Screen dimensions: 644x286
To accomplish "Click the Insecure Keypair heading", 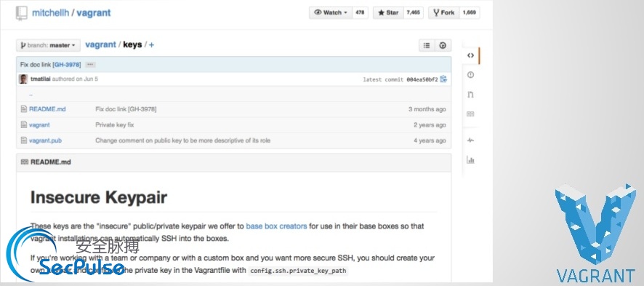I will pos(99,198).
